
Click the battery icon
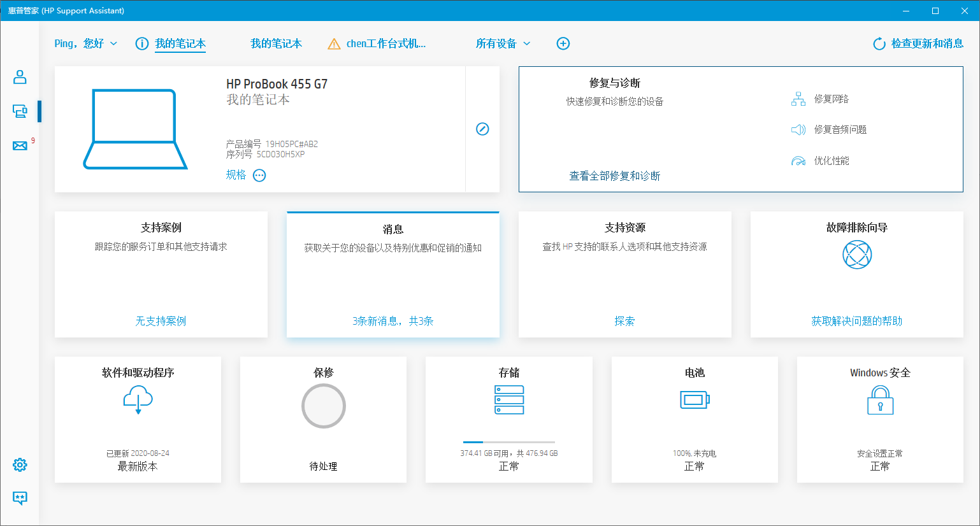[x=695, y=400]
